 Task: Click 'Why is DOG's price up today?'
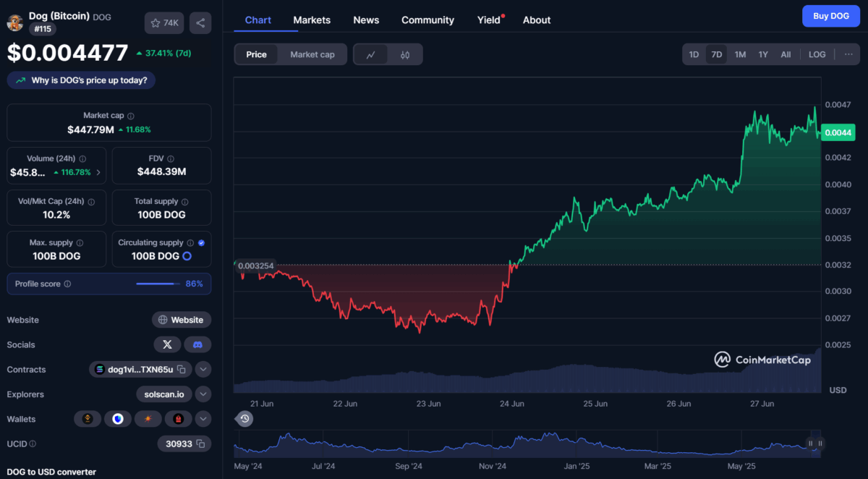click(x=81, y=80)
